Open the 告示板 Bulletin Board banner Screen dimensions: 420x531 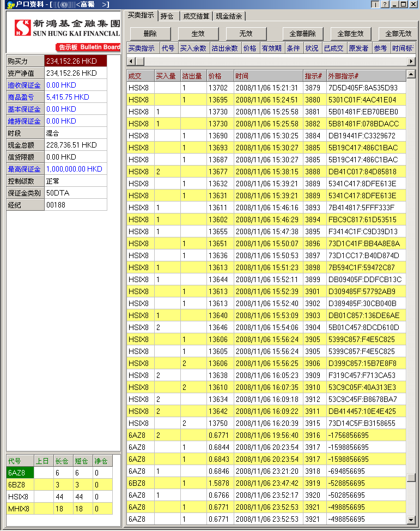point(88,47)
